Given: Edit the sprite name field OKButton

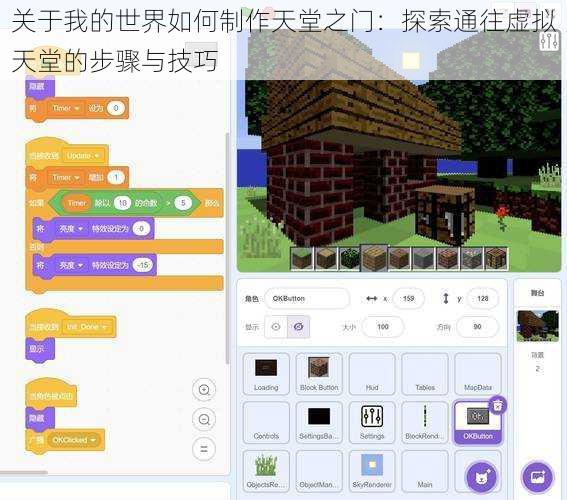Looking at the screenshot, I should (307, 299).
